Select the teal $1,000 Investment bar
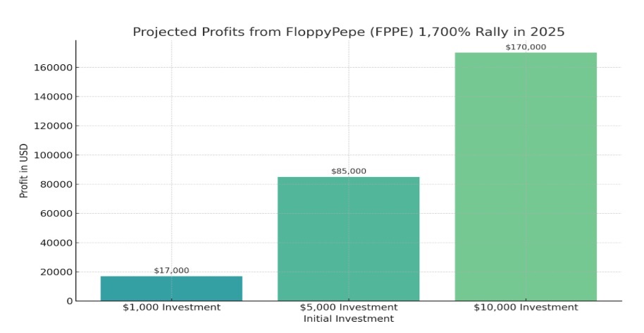Viewport: 644px width, 333px height. [171, 288]
